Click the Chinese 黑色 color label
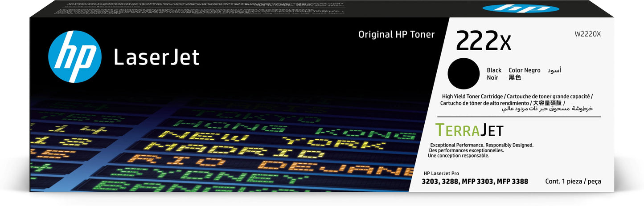This screenshot has height=206, width=644. pos(515,77)
